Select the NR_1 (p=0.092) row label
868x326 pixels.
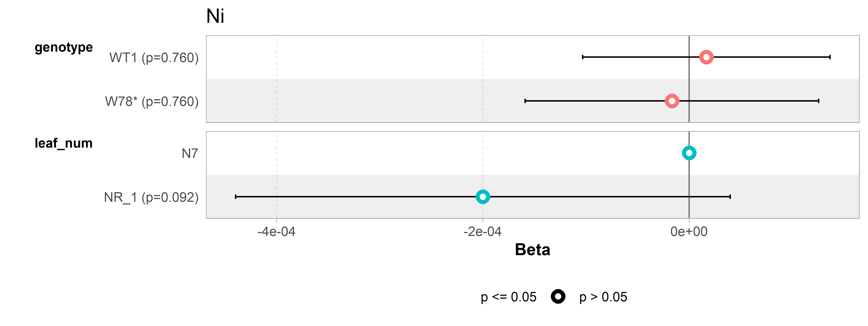[x=151, y=197]
